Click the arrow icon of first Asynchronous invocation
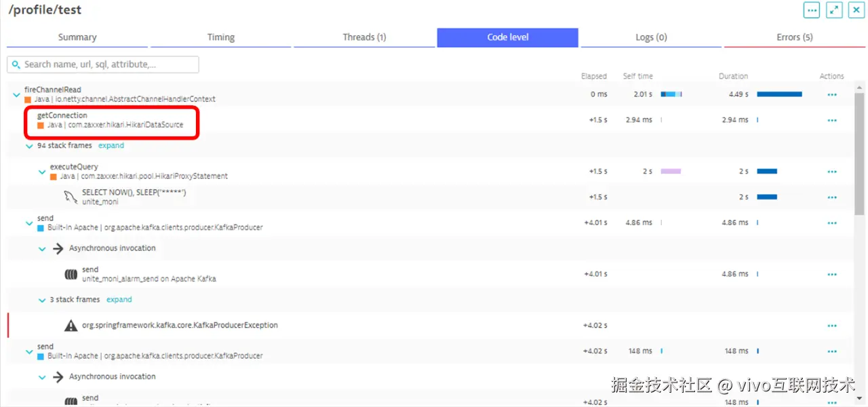868x407 pixels. coord(58,249)
